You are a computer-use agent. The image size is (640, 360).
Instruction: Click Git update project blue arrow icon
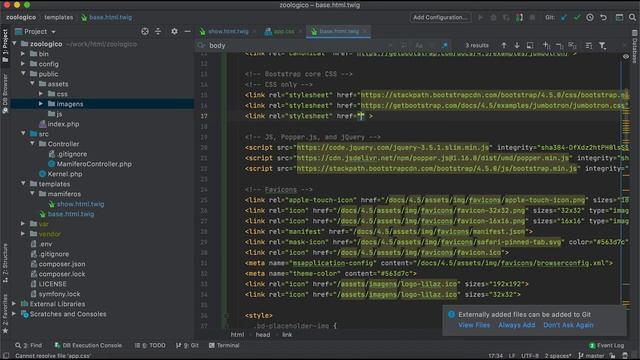564,18
